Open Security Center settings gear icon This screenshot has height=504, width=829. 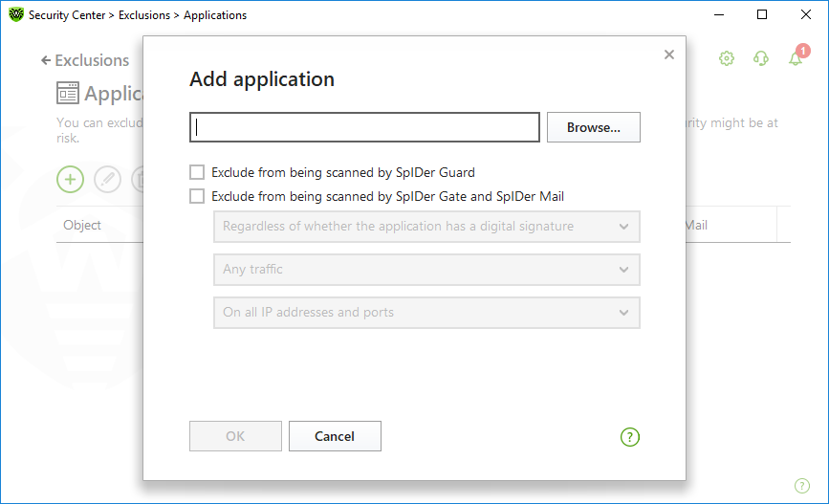(727, 58)
